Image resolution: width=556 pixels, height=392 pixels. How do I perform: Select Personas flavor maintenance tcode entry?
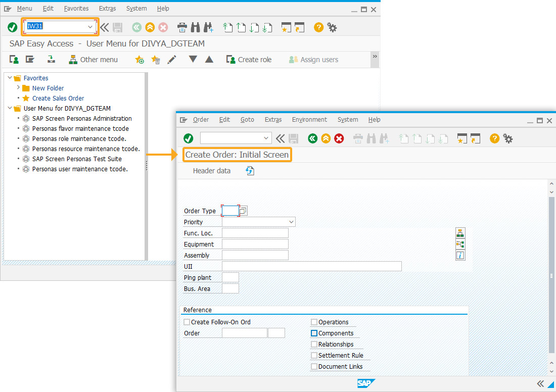(80, 129)
